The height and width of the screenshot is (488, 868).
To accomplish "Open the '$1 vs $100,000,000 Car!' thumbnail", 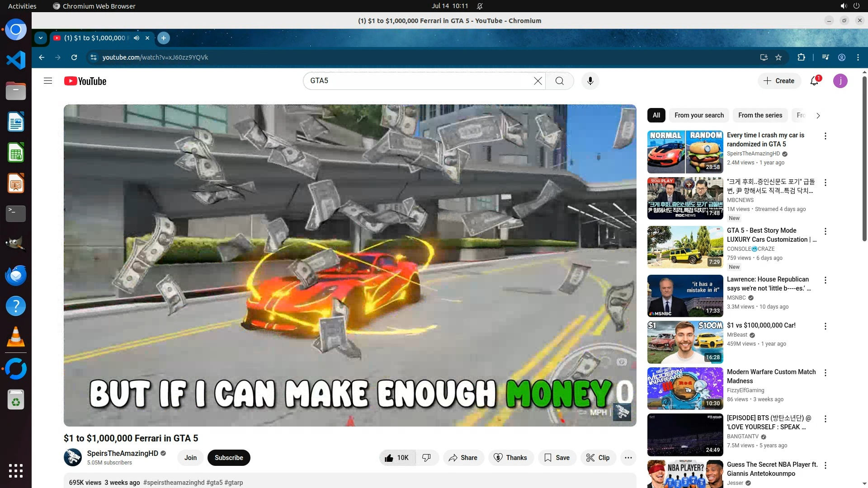I will point(685,342).
